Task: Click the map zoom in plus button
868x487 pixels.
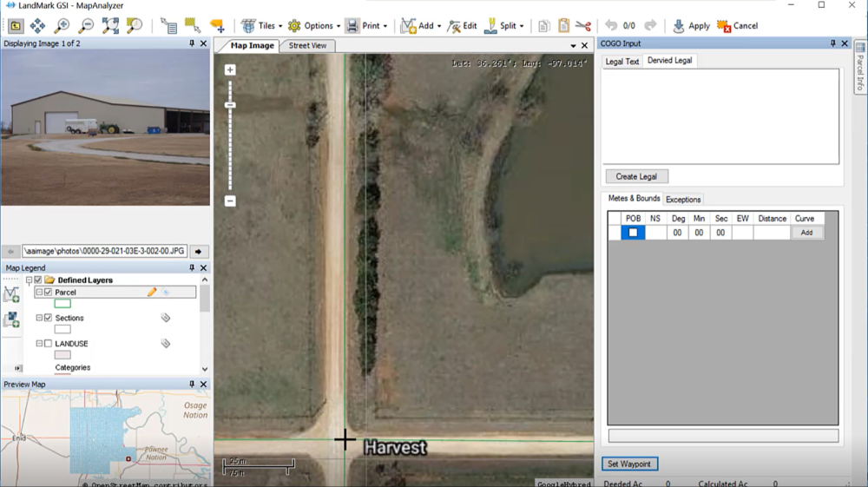Action: [230, 69]
